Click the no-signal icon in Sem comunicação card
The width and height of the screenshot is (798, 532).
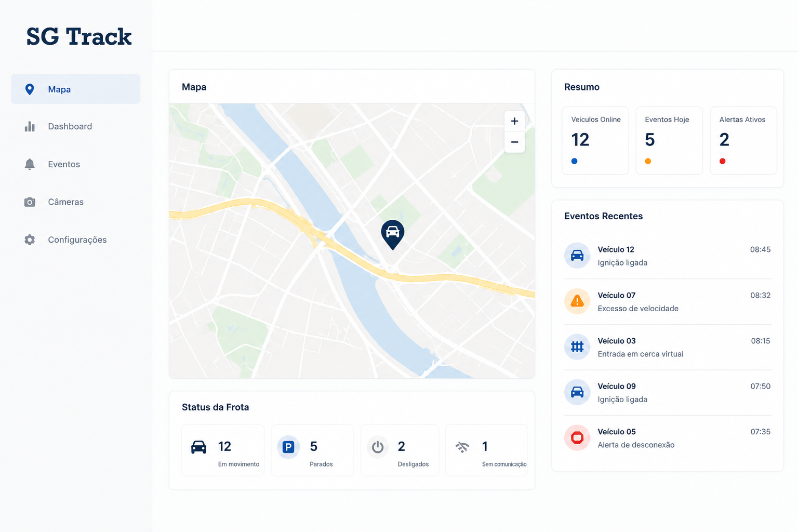(x=462, y=447)
